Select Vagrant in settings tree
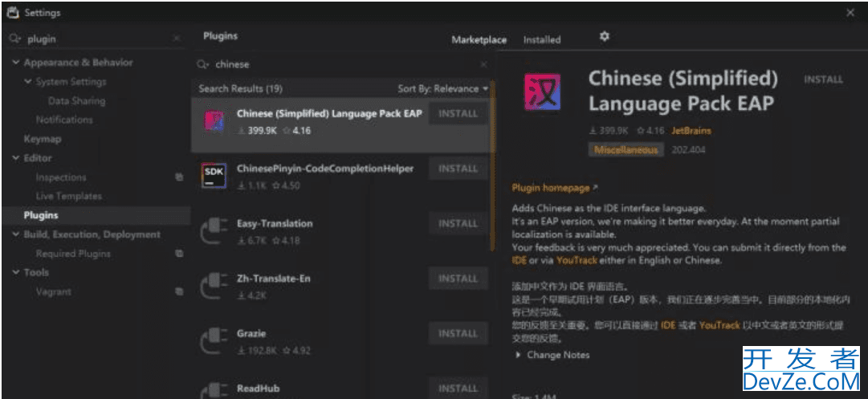 point(54,291)
